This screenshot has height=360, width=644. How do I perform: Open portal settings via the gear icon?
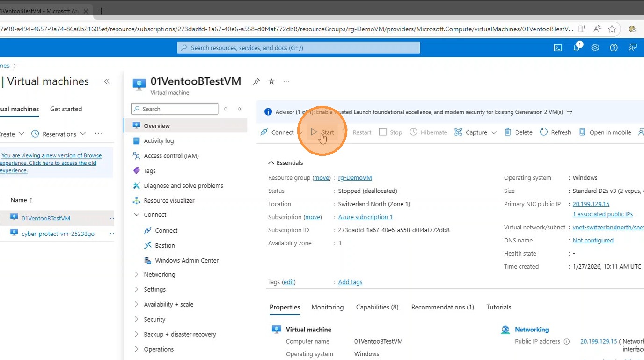pos(595,48)
